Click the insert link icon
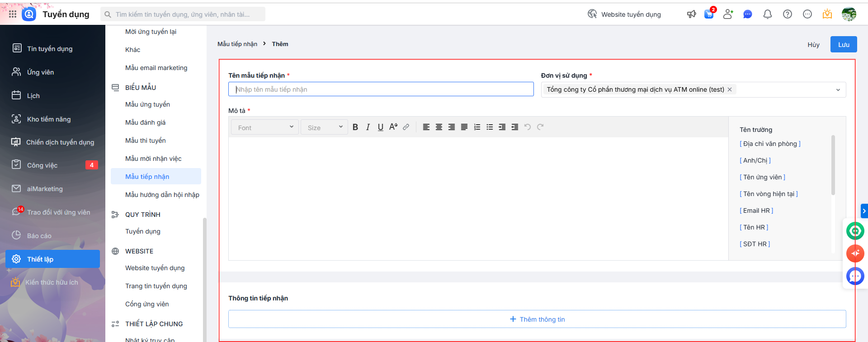Viewport: 868px width, 342px height. [406, 127]
